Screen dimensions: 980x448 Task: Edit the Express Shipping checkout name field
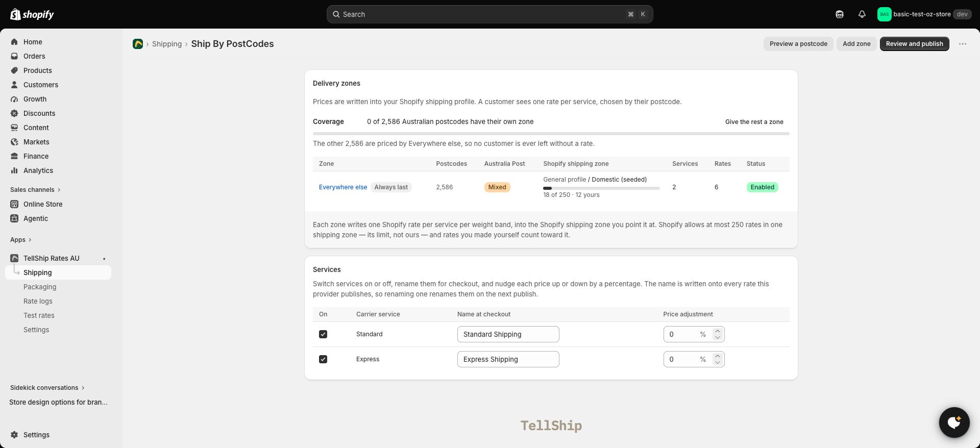[x=508, y=359]
